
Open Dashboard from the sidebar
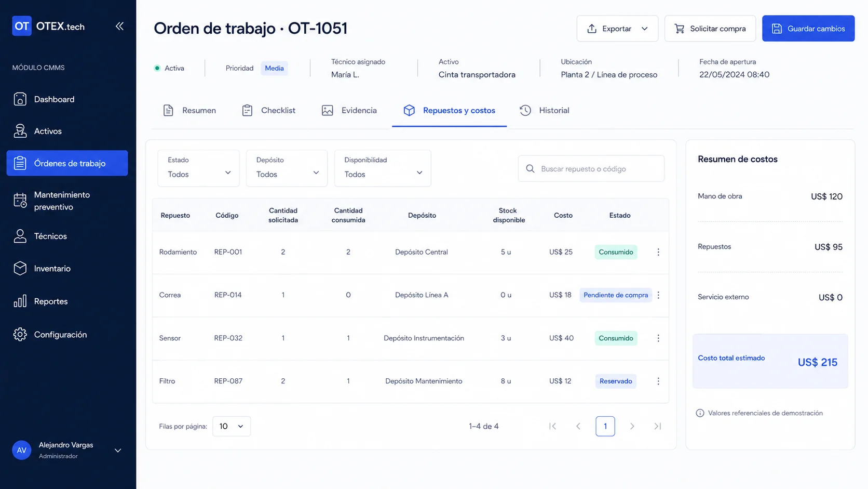(67, 99)
